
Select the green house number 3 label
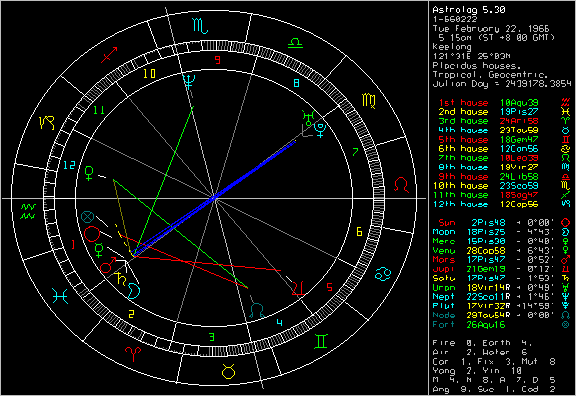coord(212,337)
